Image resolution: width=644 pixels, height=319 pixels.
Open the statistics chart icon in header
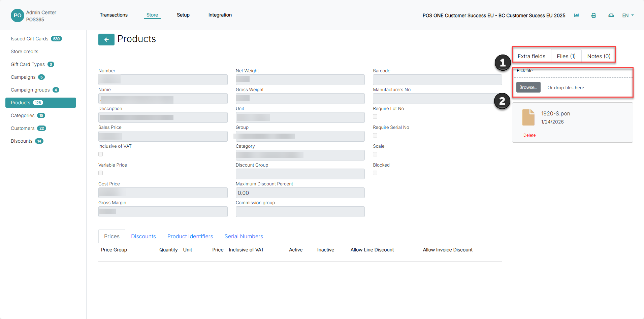(x=576, y=15)
